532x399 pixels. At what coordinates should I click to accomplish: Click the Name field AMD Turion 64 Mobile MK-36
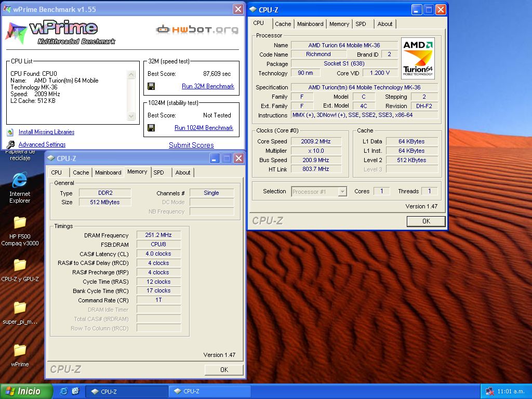point(344,45)
